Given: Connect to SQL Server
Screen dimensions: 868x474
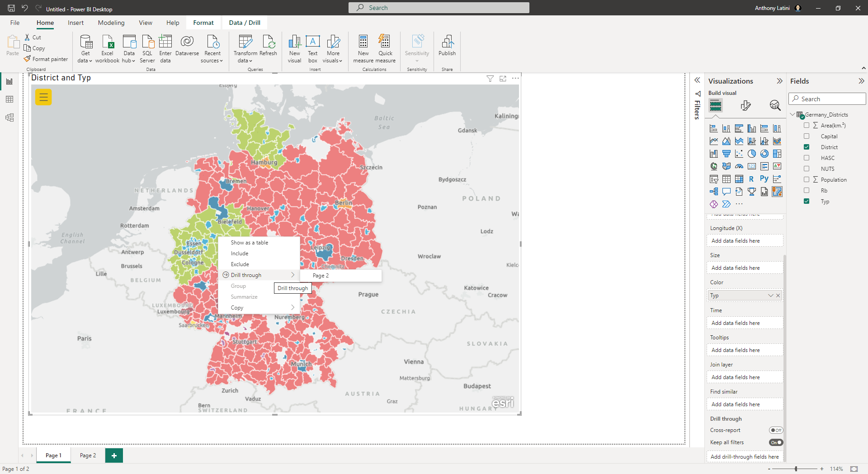Looking at the screenshot, I should (x=147, y=48).
